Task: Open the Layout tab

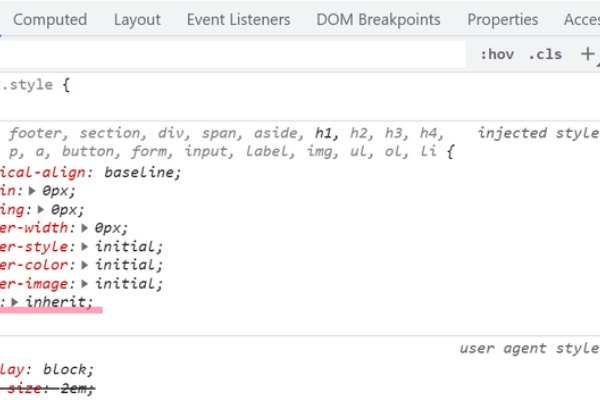Action: click(137, 20)
